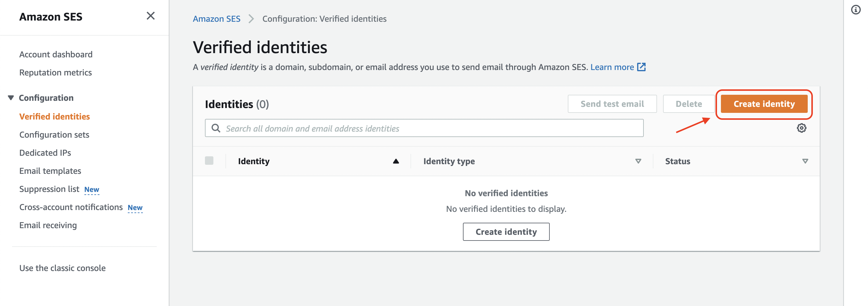Click the Identity column header
The height and width of the screenshot is (306, 868).
coord(254,161)
